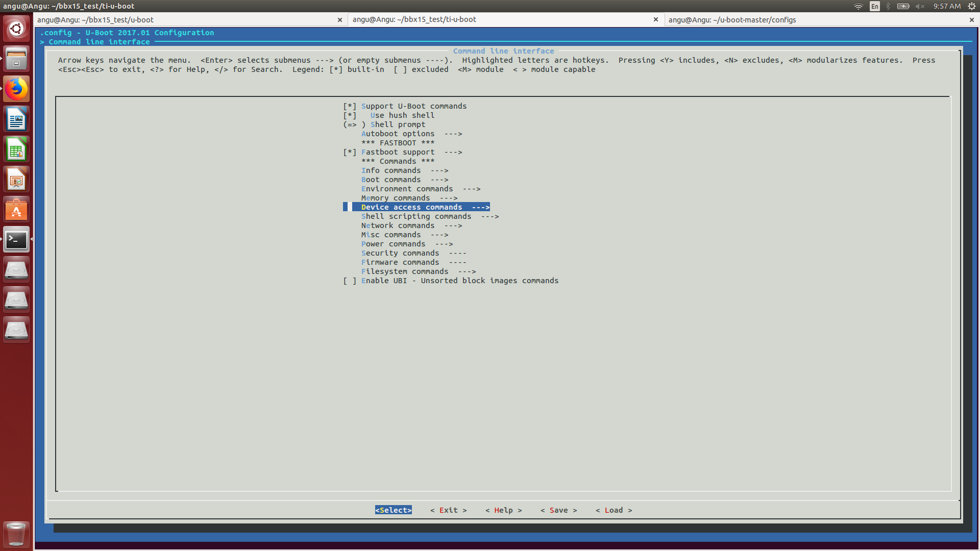Expand Info commands submenu
Screen dimensions: 980x551
click(x=405, y=170)
